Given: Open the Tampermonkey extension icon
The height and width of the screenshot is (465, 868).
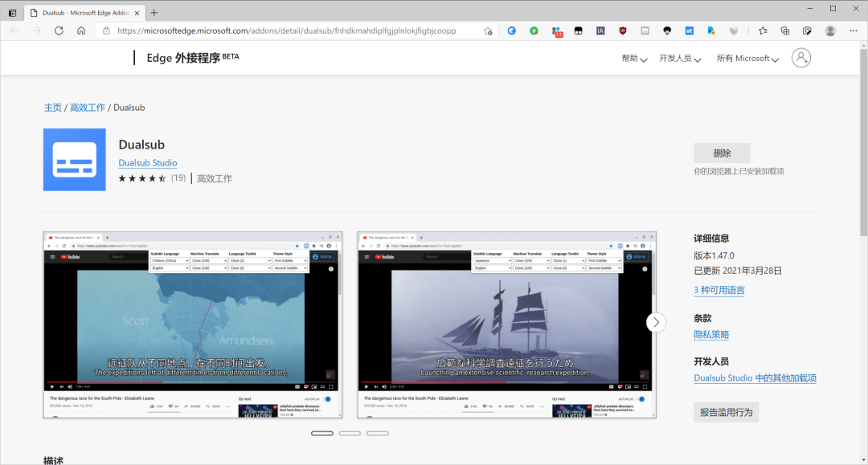Looking at the screenshot, I should pos(579,31).
